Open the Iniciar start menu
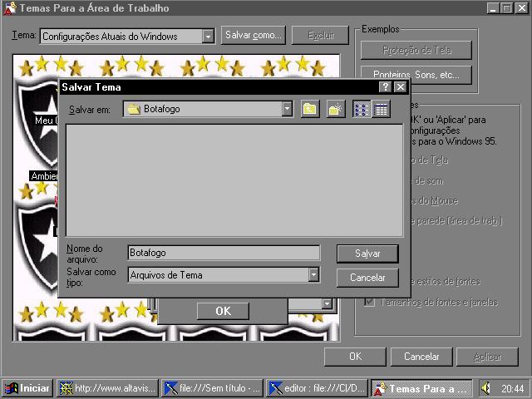The image size is (532, 399). point(27,388)
